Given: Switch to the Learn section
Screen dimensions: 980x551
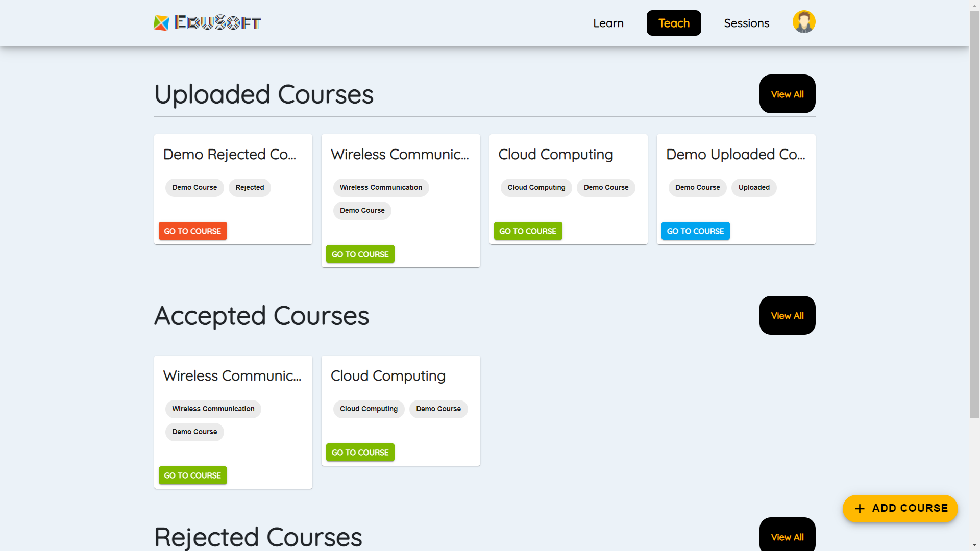Looking at the screenshot, I should point(608,23).
